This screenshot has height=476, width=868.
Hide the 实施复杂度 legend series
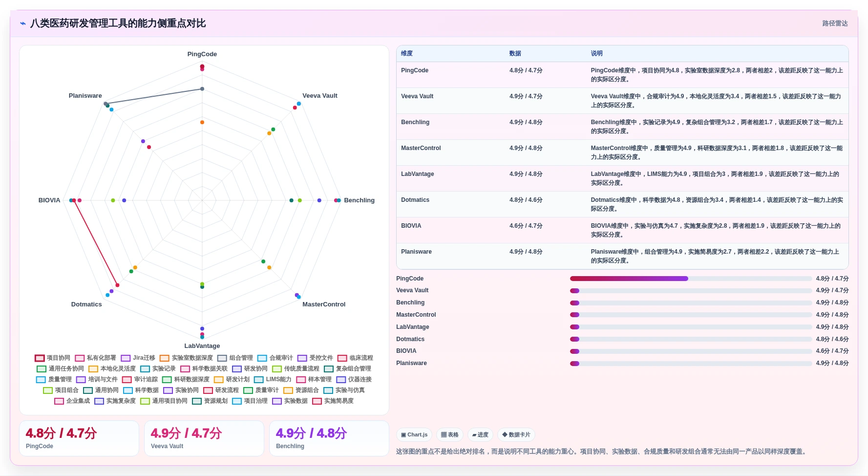115,401
